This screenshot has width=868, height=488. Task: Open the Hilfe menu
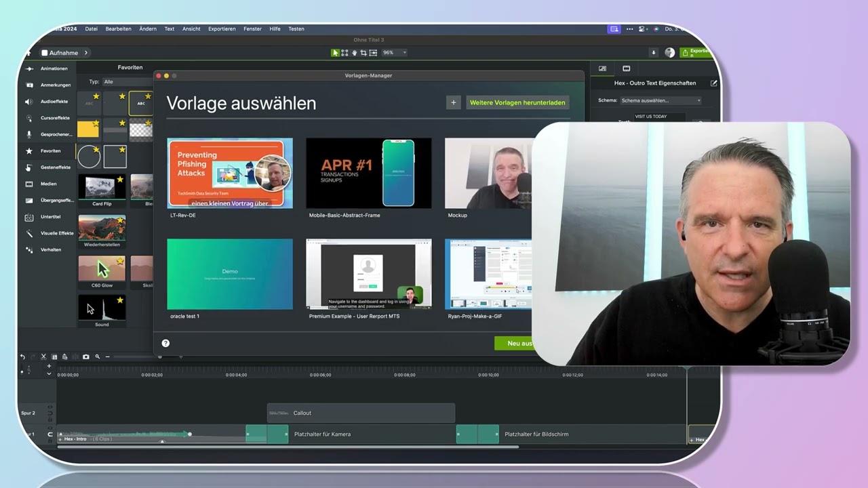coord(275,29)
